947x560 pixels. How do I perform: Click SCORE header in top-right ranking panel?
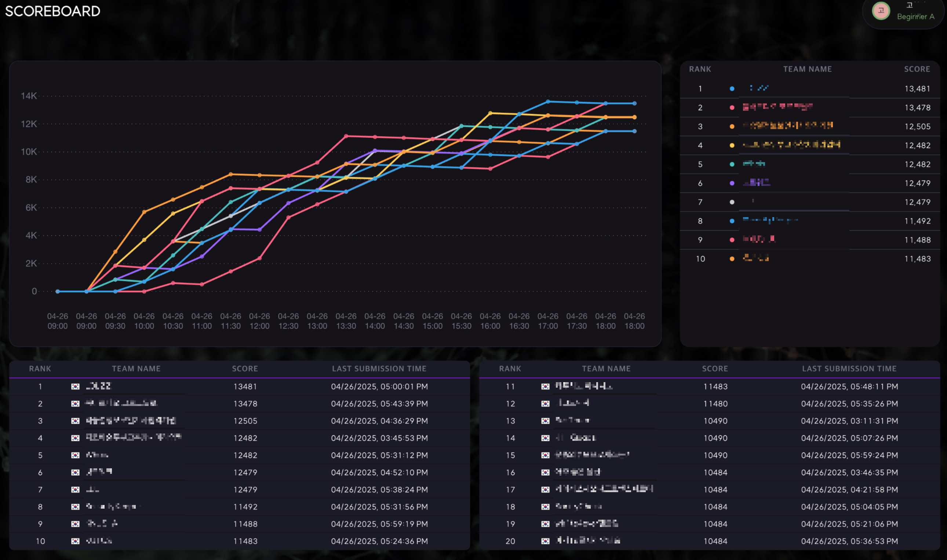point(917,69)
